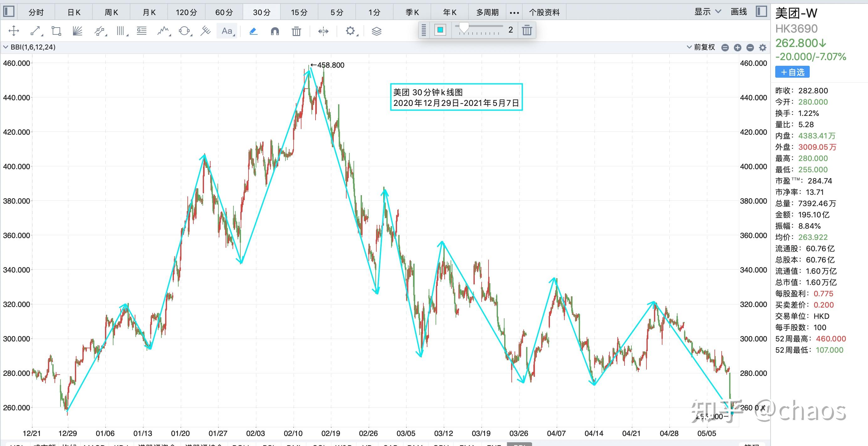Collapse the BBI(1,6,12,24) indicator panel

tap(5, 47)
